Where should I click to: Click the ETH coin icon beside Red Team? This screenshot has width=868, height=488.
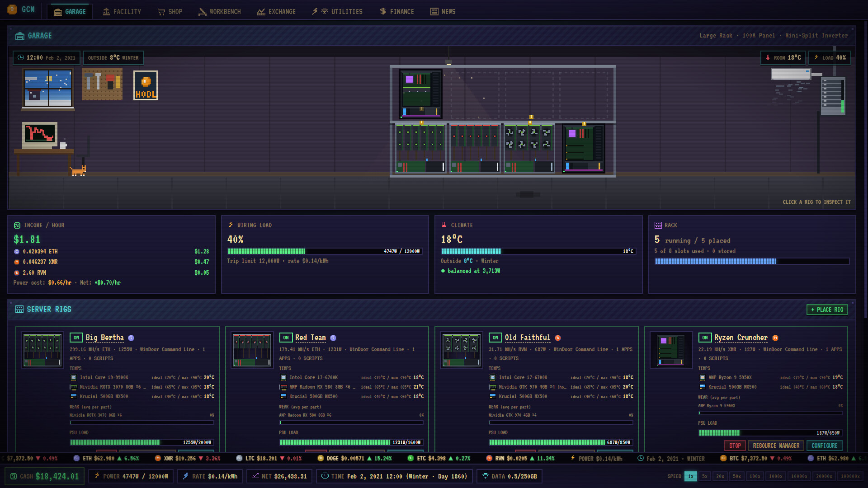[x=333, y=338]
